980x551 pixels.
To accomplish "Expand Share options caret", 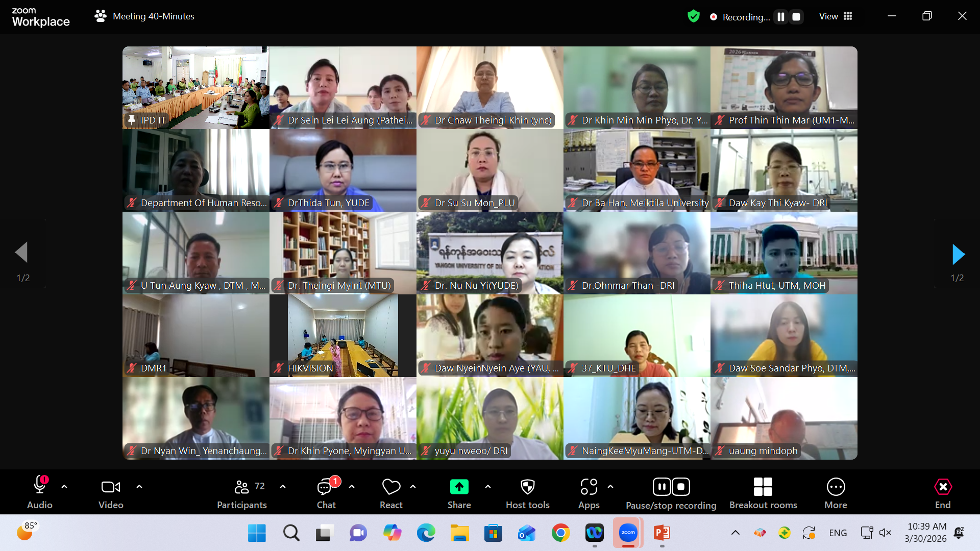I will tap(488, 487).
